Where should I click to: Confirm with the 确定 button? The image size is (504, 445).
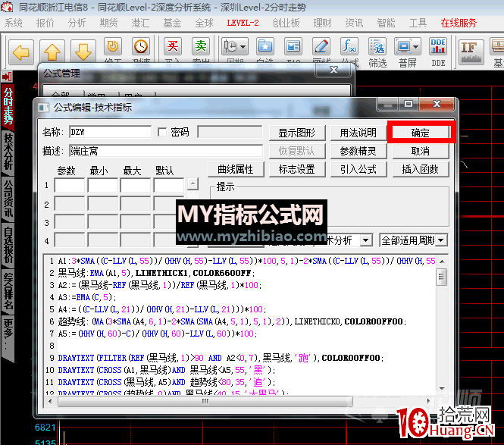(420, 133)
